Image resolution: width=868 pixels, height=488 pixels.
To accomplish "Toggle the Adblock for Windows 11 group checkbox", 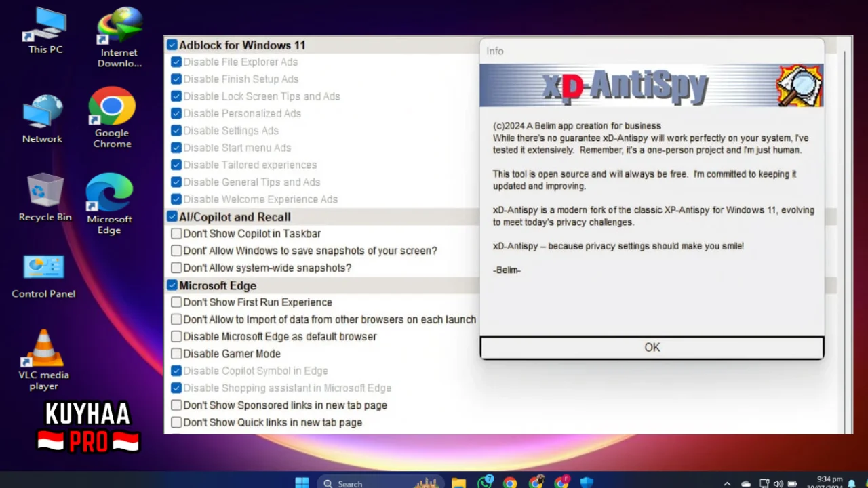I will [172, 45].
